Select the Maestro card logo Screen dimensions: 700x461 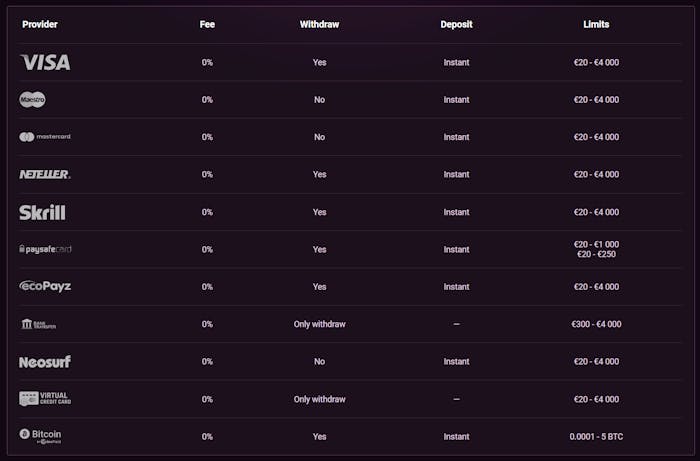pyautogui.click(x=32, y=100)
